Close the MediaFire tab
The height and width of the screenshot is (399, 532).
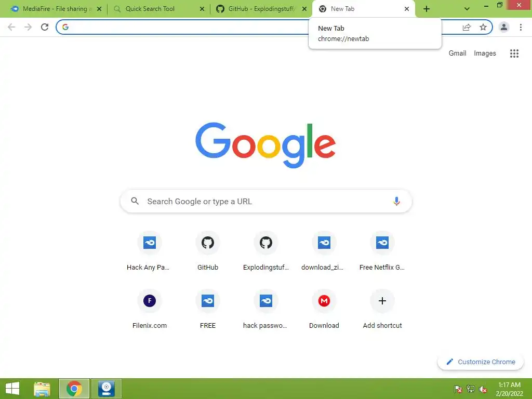pyautogui.click(x=99, y=9)
